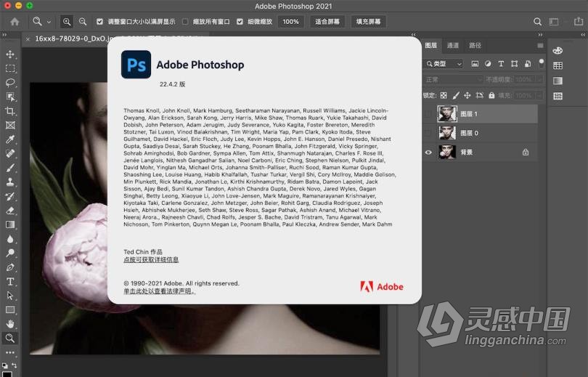Expand the toolbar with double-arrow
Viewport: 588px width, 377px height.
click(4, 35)
